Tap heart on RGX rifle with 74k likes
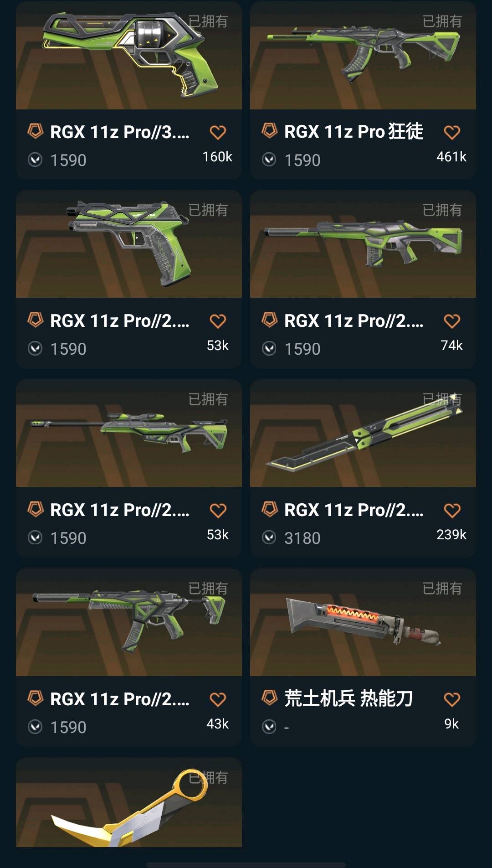The width and height of the screenshot is (492, 868). click(x=452, y=321)
